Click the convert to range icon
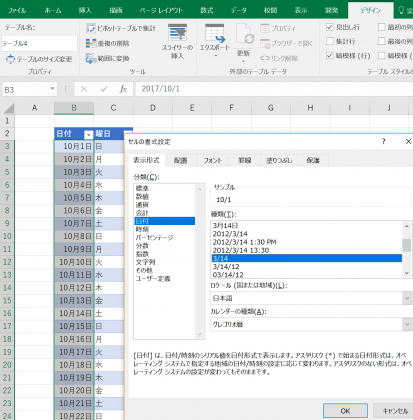The image size is (413, 420). pyautogui.click(x=91, y=58)
